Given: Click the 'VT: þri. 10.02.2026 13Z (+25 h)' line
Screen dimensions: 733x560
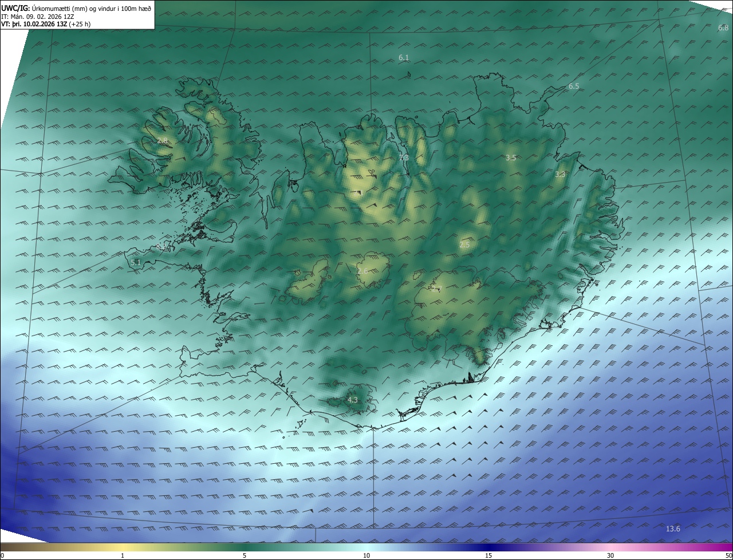Looking at the screenshot, I should (46, 24).
